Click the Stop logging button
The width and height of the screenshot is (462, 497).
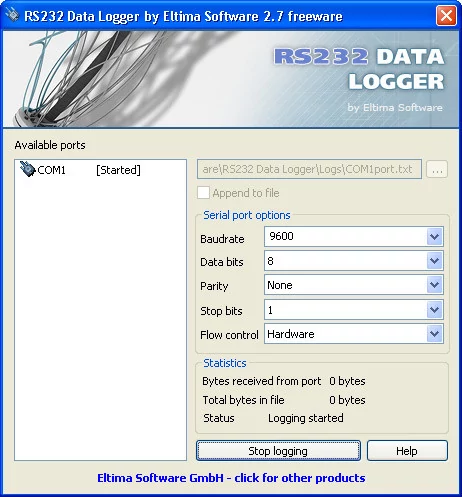[x=278, y=451]
